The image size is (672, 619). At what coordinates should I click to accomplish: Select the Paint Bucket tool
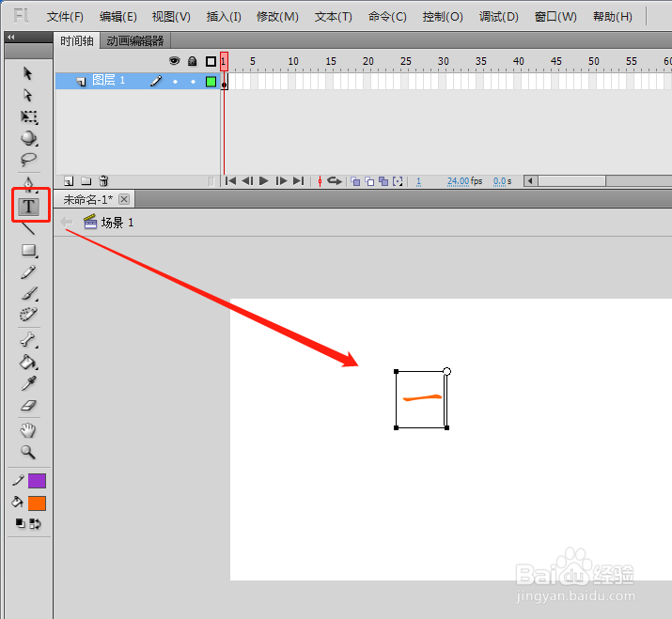pyautogui.click(x=28, y=363)
